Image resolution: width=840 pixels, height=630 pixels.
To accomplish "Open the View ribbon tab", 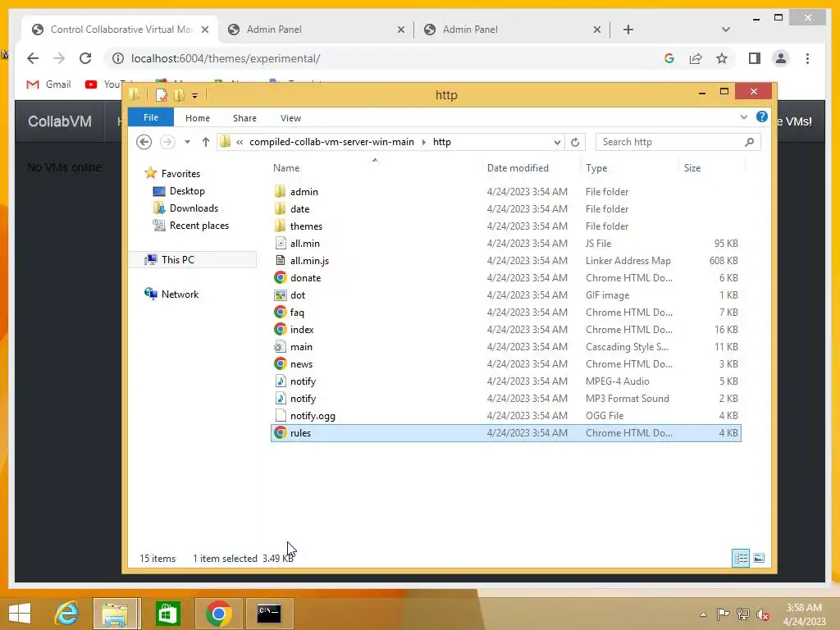I will [x=291, y=118].
